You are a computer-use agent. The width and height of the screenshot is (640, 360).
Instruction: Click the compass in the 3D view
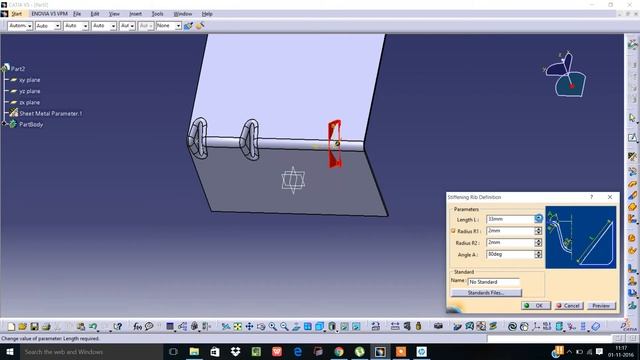pyautogui.click(x=567, y=75)
